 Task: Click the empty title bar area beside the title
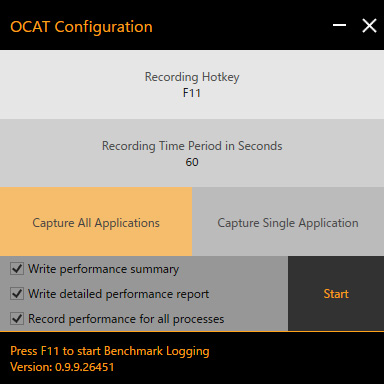coord(242,26)
